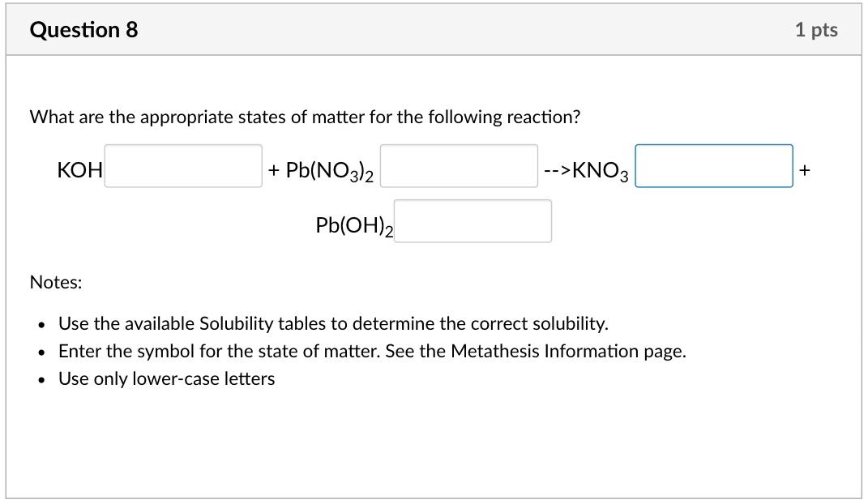Click the lower-case letters bullet point
The image size is (868, 504).
tap(166, 378)
